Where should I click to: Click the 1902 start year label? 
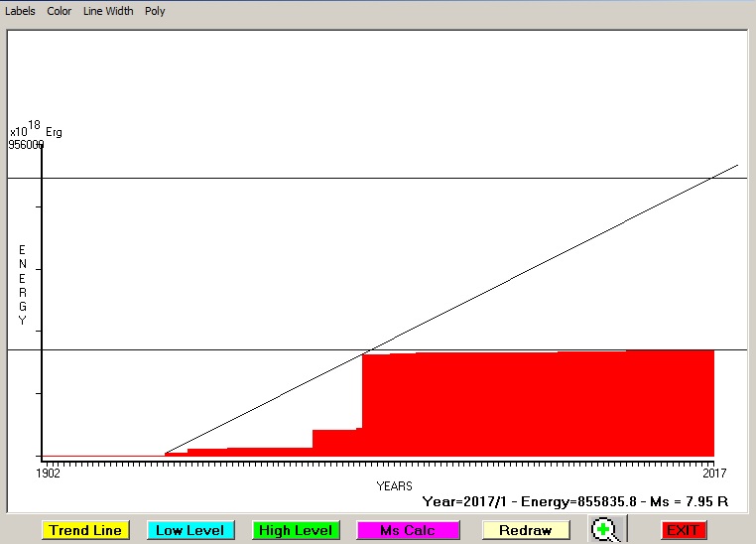(x=49, y=474)
